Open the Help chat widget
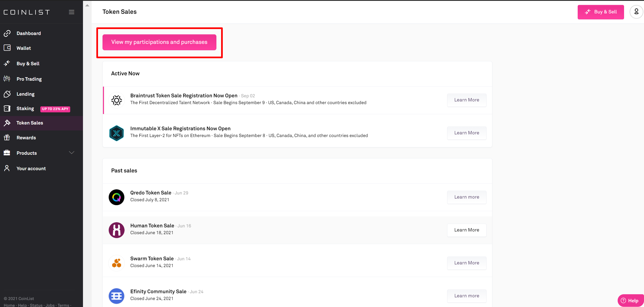 click(x=630, y=300)
